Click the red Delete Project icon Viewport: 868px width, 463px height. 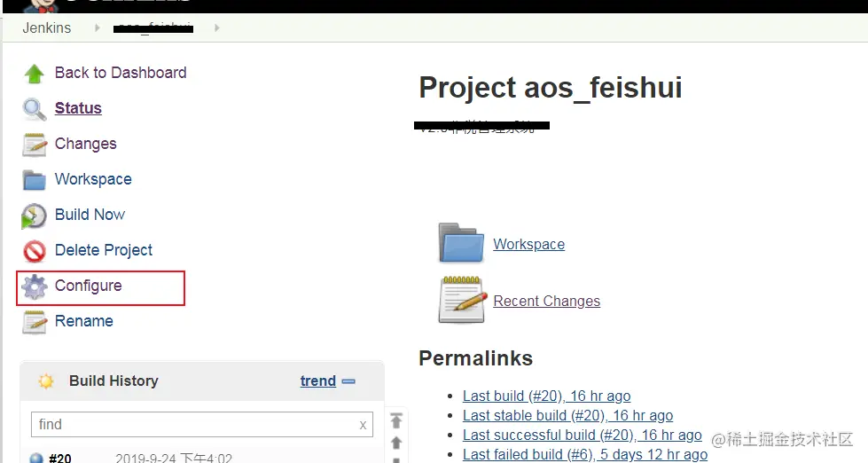click(35, 251)
